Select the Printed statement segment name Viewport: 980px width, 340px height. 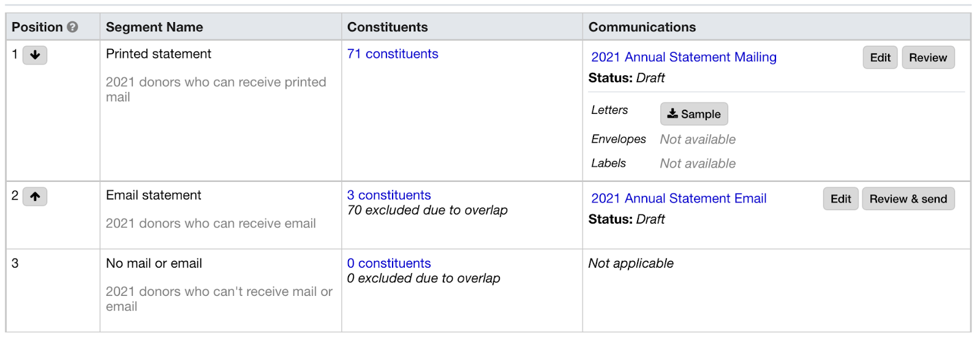(x=159, y=54)
